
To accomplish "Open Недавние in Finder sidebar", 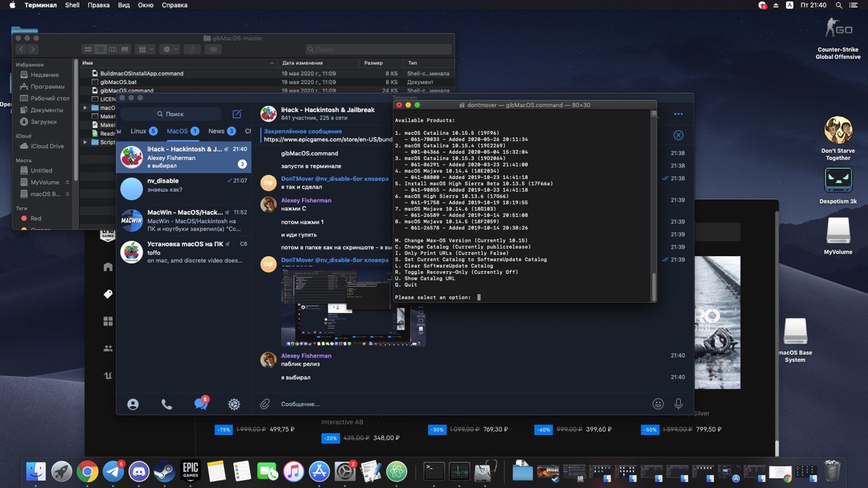I will [x=44, y=75].
